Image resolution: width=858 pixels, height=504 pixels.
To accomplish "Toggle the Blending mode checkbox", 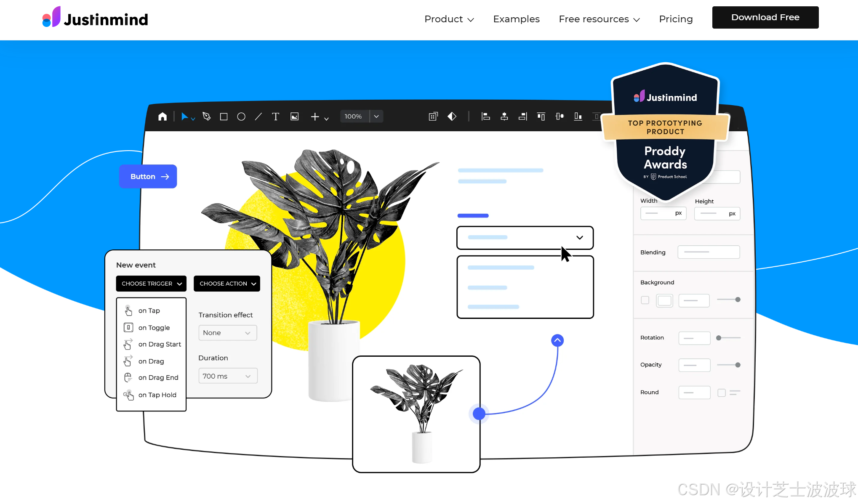I will point(710,252).
